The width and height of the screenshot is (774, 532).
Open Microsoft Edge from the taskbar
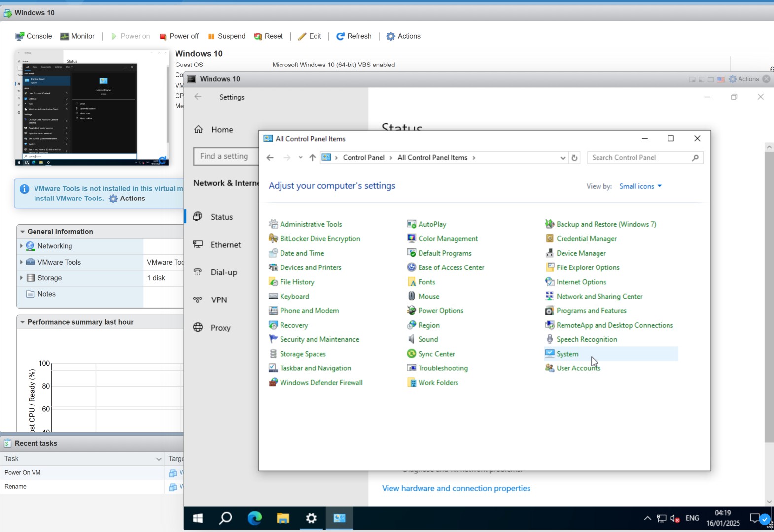click(255, 518)
